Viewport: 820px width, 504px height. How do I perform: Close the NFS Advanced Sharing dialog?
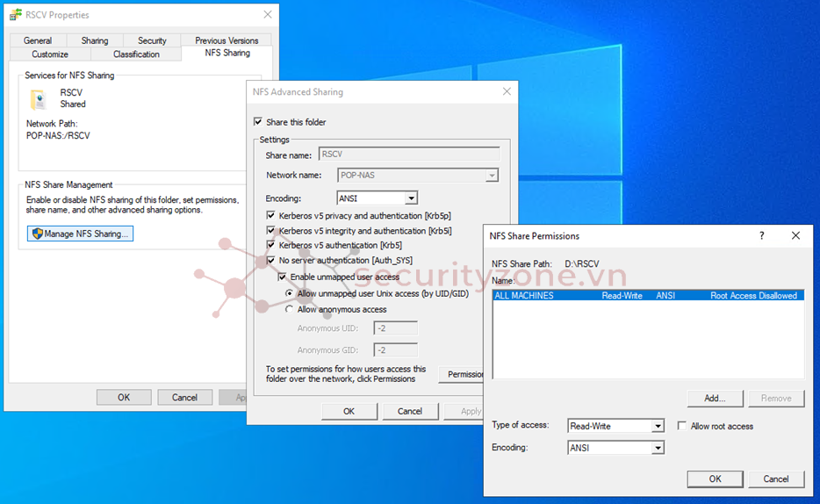(507, 91)
